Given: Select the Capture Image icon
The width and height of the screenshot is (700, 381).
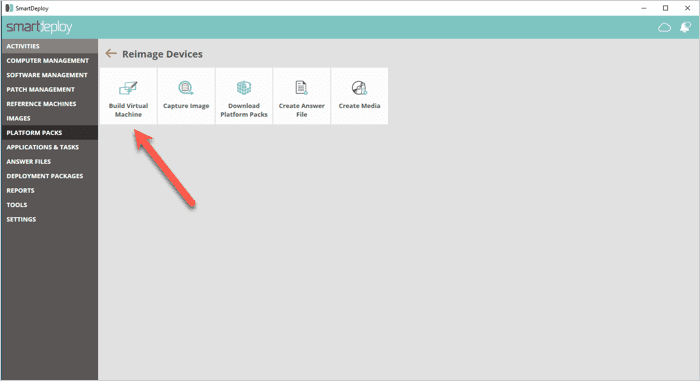Looking at the screenshot, I should click(186, 88).
